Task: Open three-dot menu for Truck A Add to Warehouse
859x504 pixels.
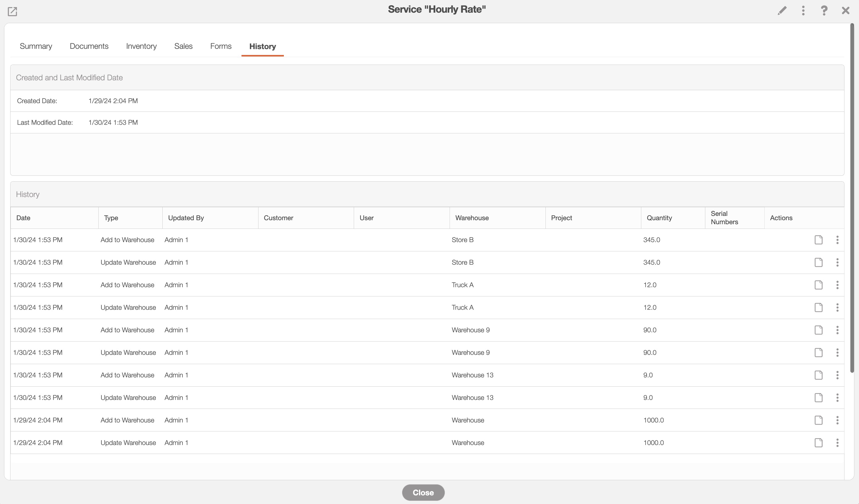Action: click(x=837, y=285)
